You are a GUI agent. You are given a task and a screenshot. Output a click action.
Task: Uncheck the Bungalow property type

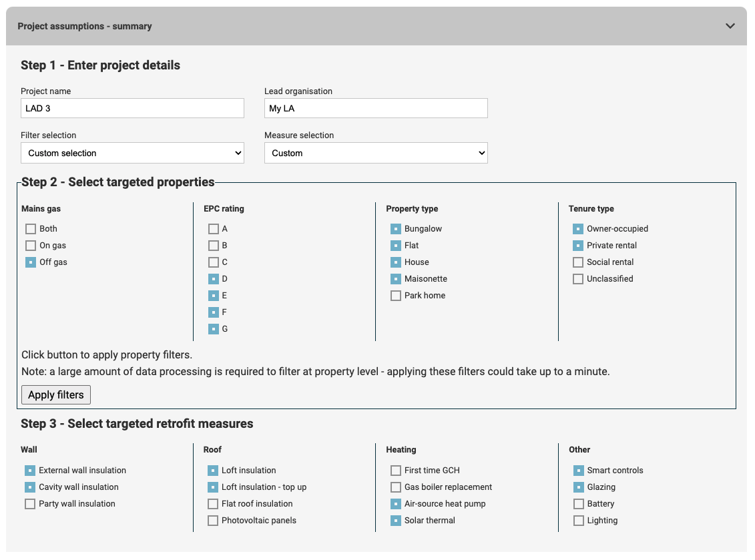tap(396, 229)
